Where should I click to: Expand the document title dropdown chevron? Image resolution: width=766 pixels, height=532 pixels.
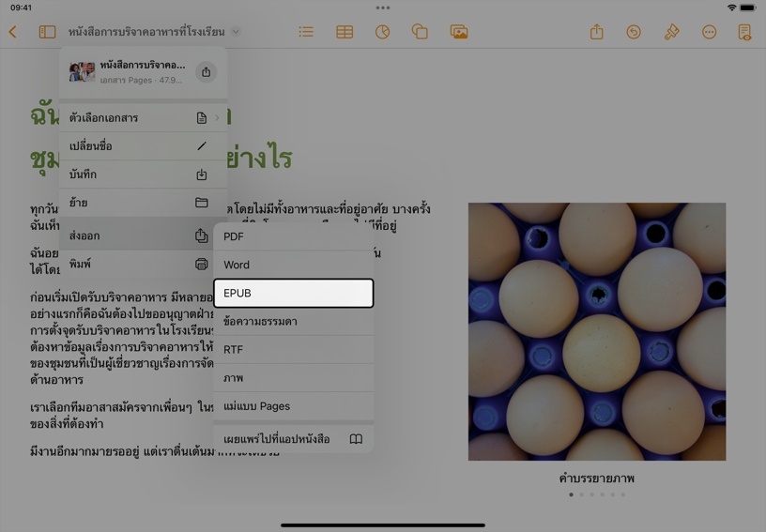236,32
